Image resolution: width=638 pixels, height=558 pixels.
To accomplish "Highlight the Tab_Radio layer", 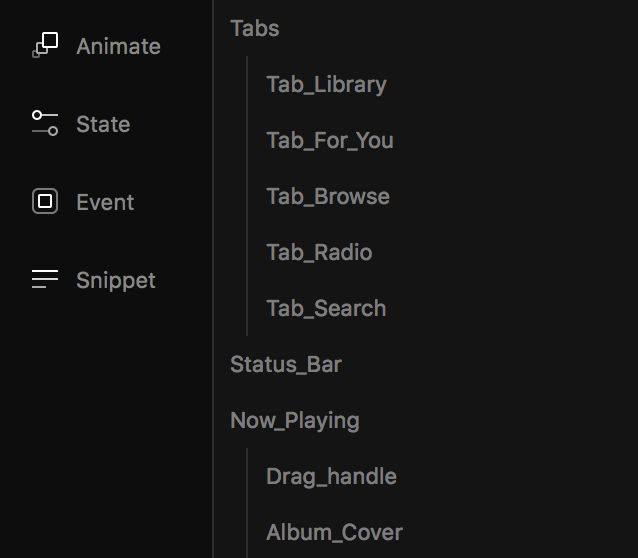I will click(x=319, y=252).
